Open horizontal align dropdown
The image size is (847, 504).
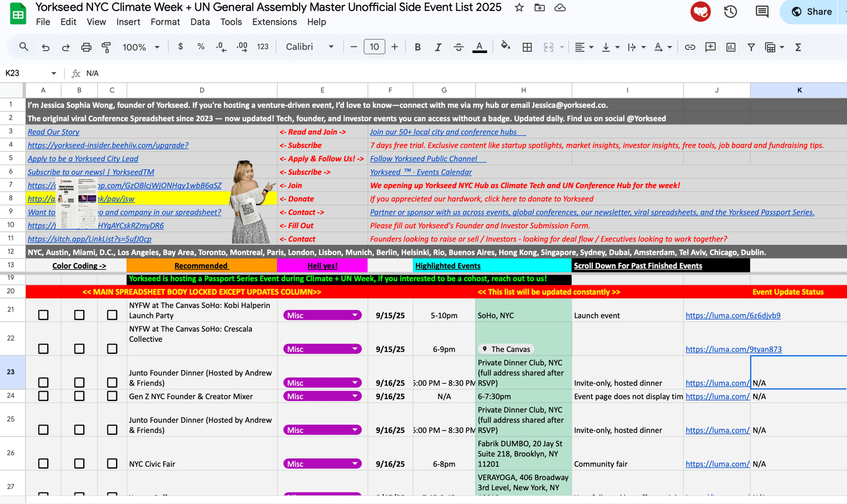tap(584, 47)
